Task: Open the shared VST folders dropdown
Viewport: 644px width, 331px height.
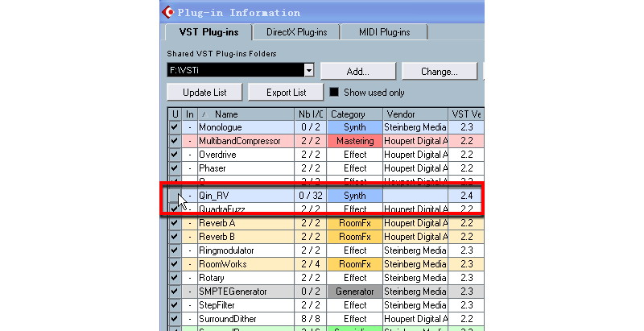Action: click(x=309, y=70)
